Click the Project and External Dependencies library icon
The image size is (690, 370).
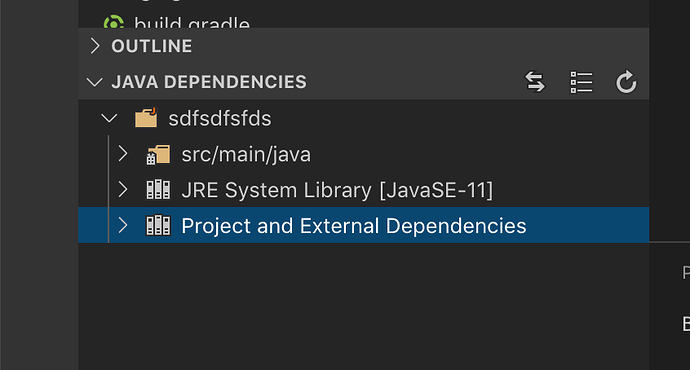tap(158, 225)
